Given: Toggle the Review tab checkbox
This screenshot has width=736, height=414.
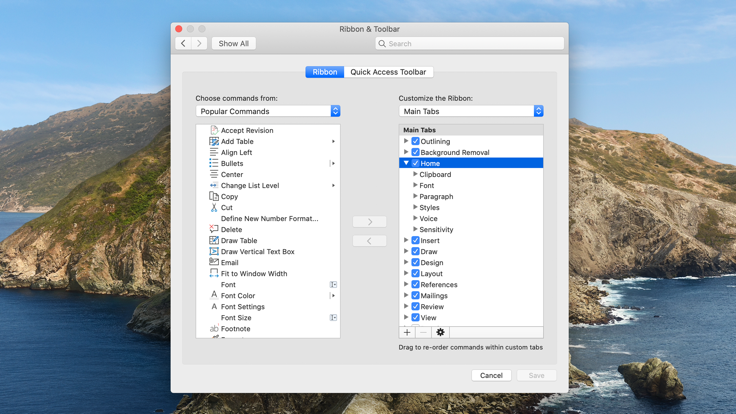Looking at the screenshot, I should point(415,307).
